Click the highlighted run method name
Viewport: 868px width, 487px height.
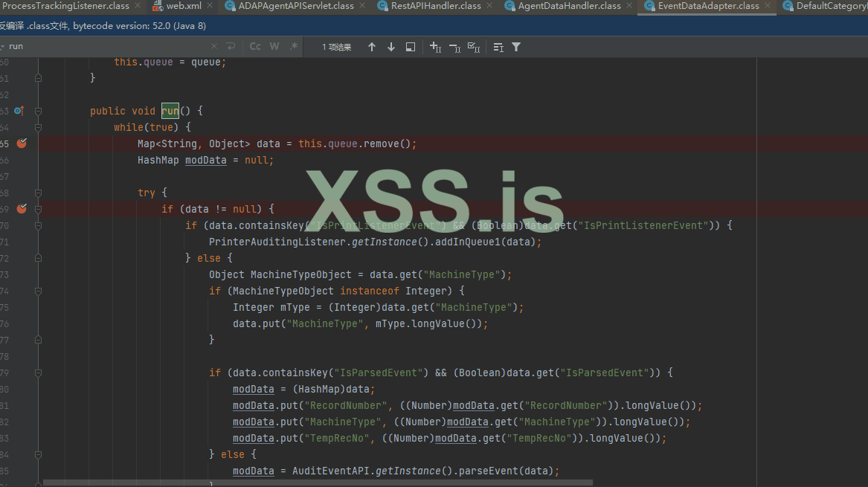click(170, 111)
